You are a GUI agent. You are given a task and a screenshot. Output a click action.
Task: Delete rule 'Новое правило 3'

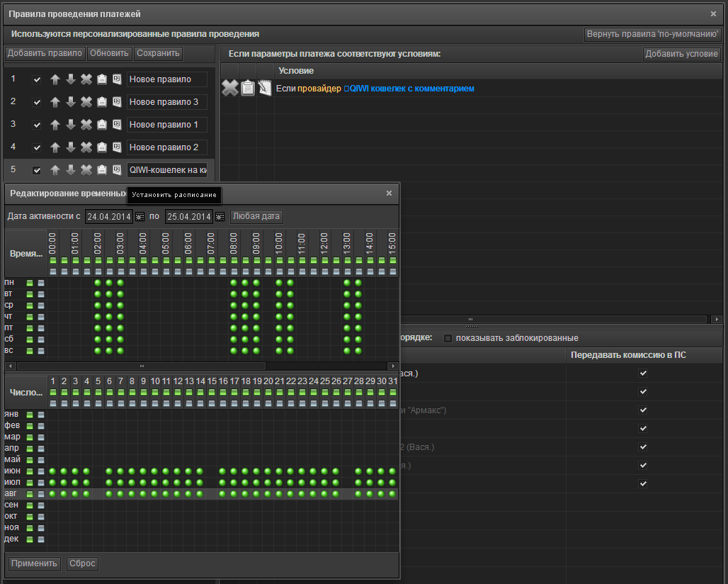tap(86, 102)
